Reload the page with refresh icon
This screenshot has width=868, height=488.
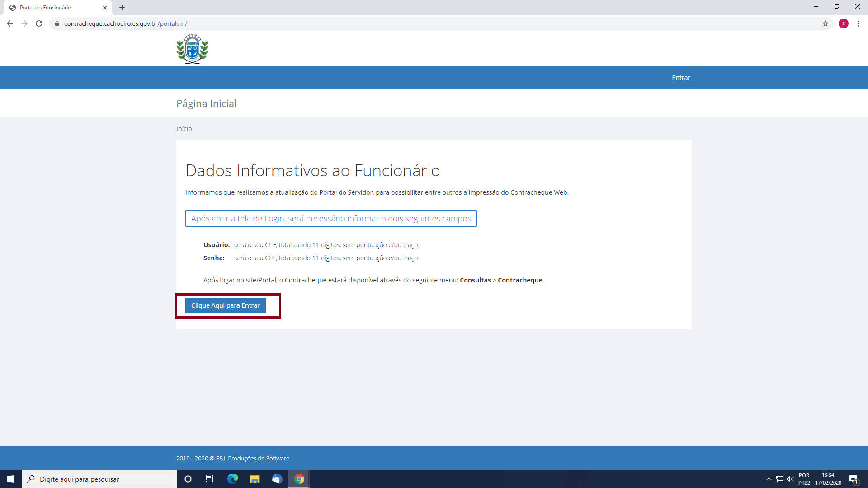point(39,23)
